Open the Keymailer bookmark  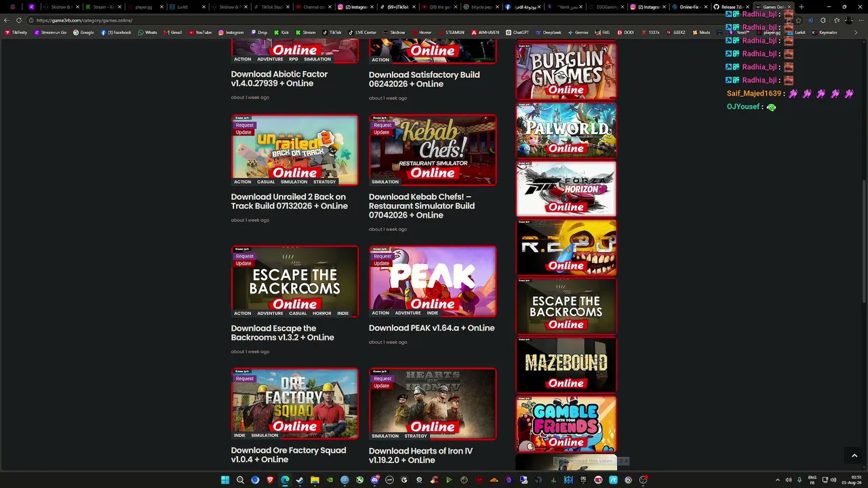click(x=825, y=33)
